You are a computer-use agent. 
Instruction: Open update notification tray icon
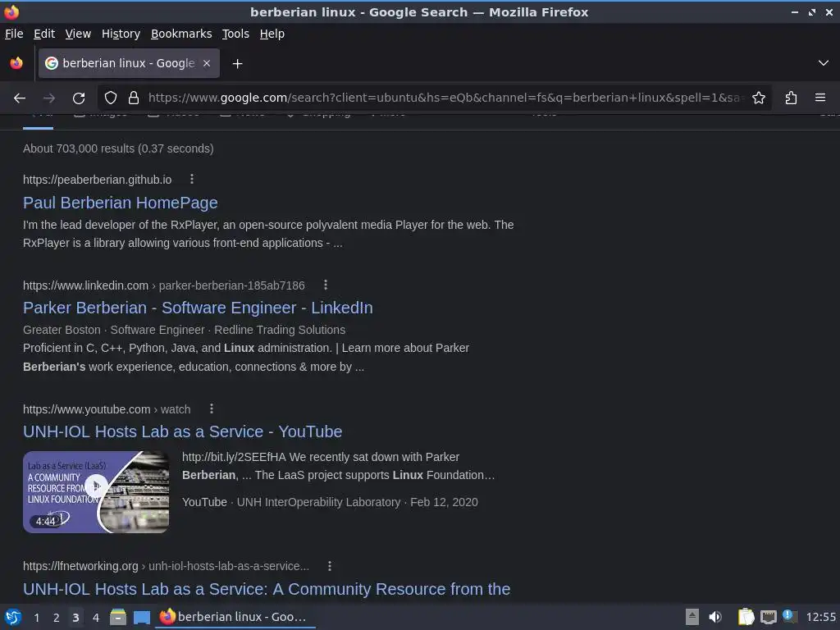click(790, 616)
